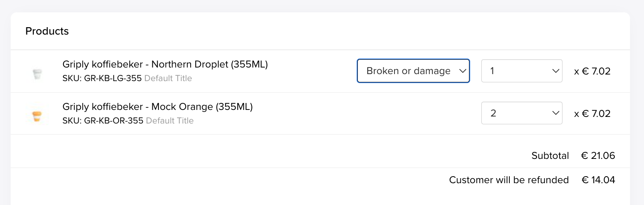The image size is (644, 205).
Task: Click the Products section heading
Action: (47, 31)
